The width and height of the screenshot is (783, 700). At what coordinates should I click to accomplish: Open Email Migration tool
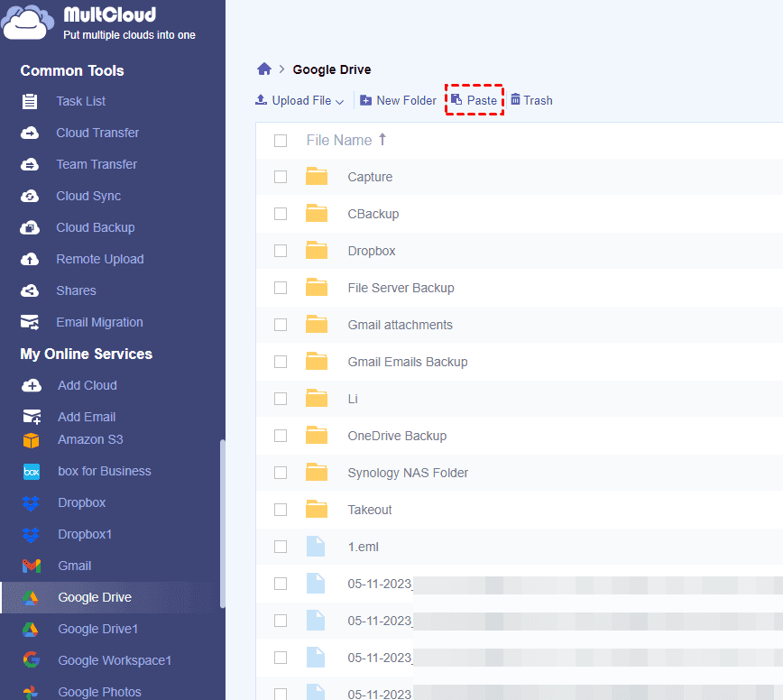(x=99, y=323)
